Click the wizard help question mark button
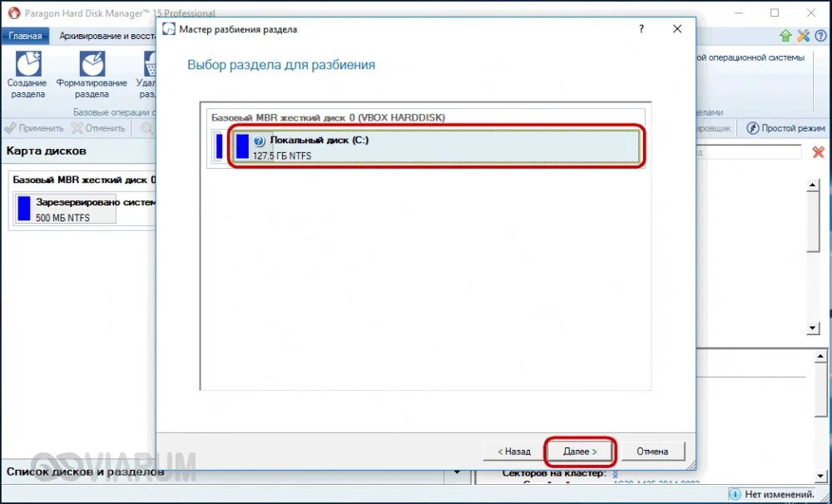The height and width of the screenshot is (504, 832). 641,29
